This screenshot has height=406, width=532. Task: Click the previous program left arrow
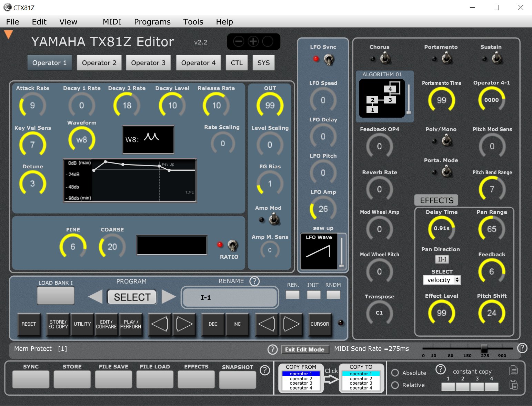click(x=96, y=297)
